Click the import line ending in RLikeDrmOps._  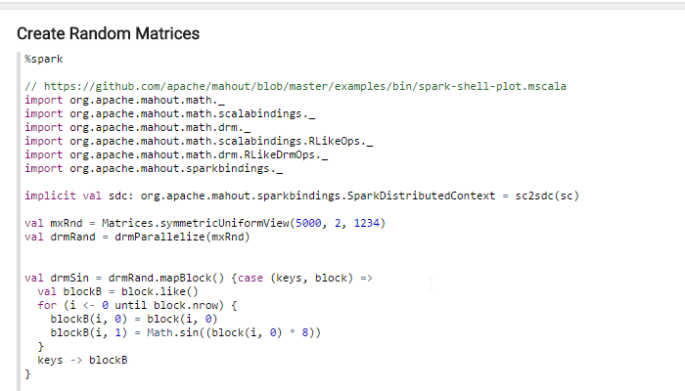tap(176, 155)
